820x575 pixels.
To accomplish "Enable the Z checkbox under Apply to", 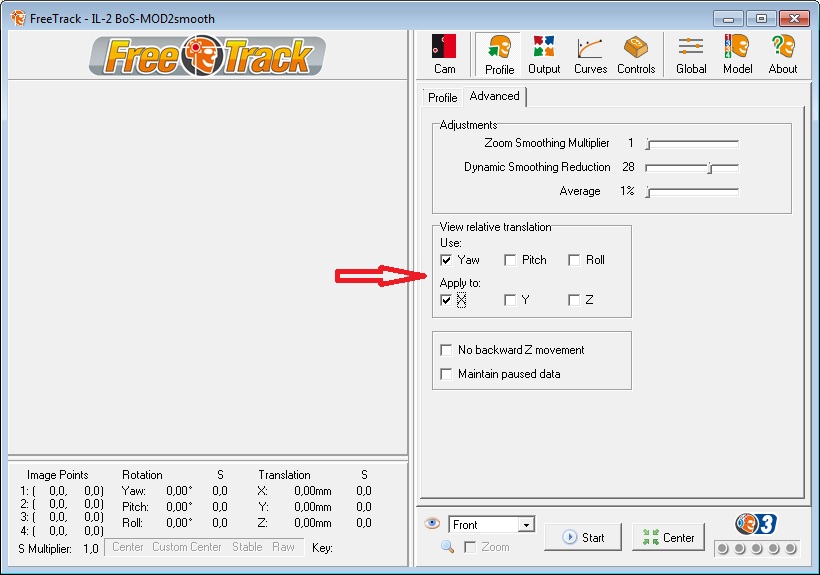I will [x=574, y=300].
